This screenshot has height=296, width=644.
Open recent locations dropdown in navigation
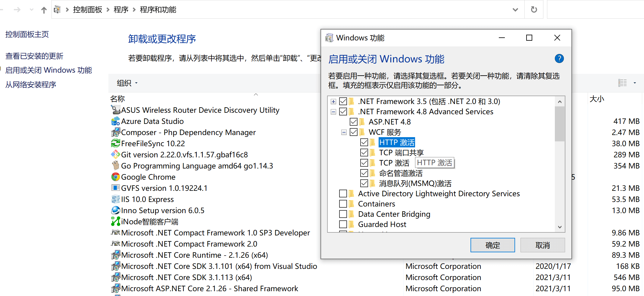point(32,10)
